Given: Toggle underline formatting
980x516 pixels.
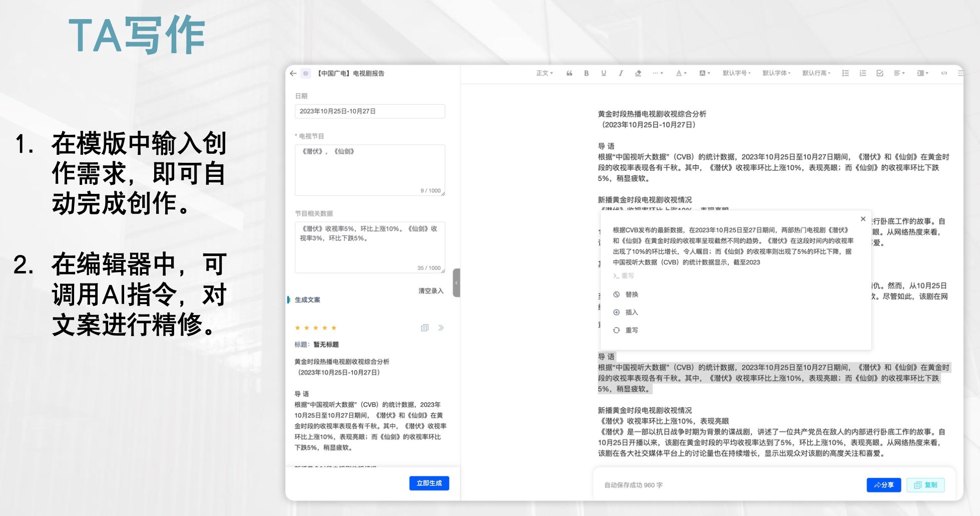Looking at the screenshot, I should pos(604,73).
